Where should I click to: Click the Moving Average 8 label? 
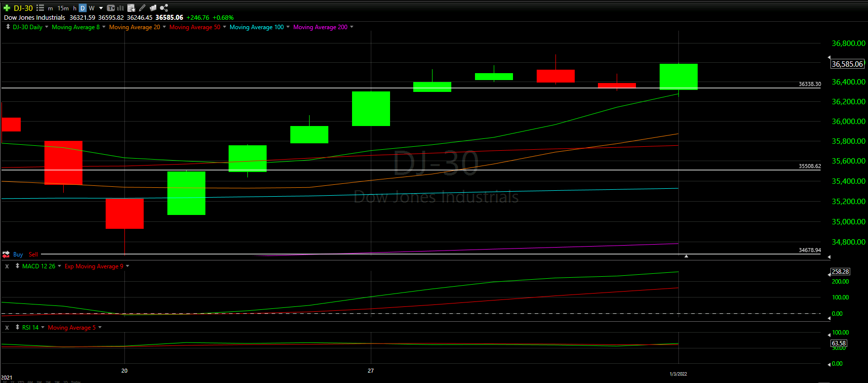(x=76, y=27)
